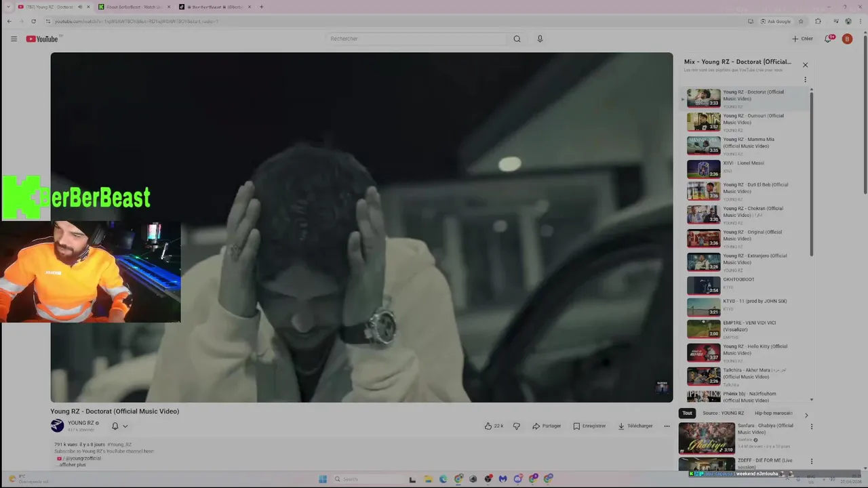Close the Mix playlist panel
The width and height of the screenshot is (868, 488).
(805, 65)
